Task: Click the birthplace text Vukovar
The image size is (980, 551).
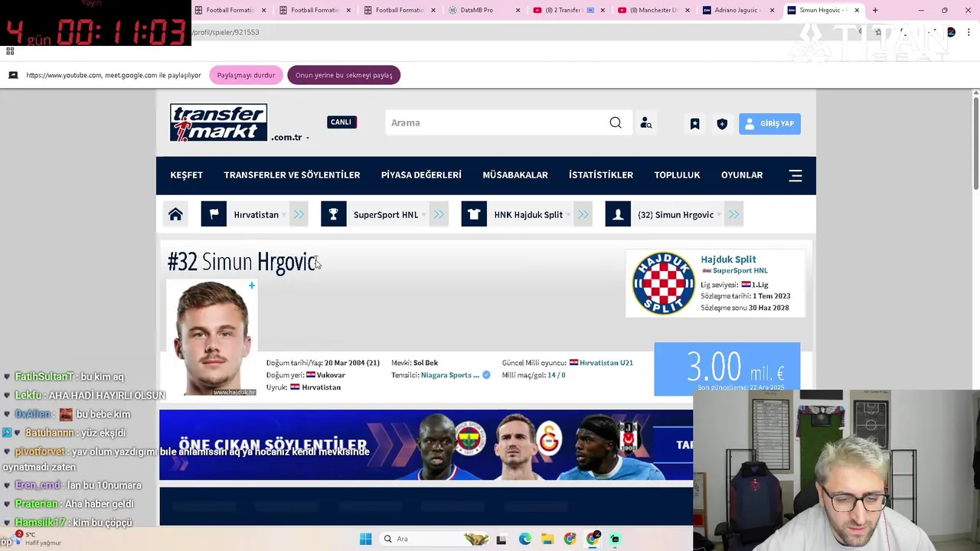Action: click(331, 375)
